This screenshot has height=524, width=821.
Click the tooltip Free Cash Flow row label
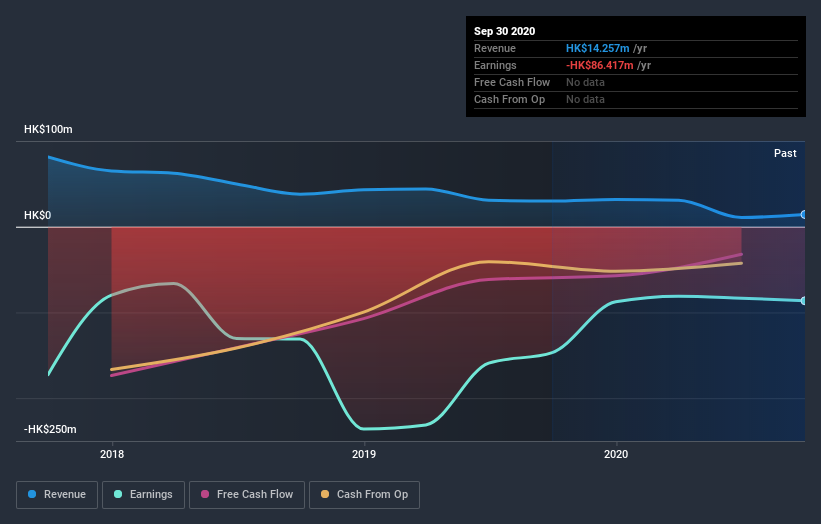pyautogui.click(x=512, y=82)
